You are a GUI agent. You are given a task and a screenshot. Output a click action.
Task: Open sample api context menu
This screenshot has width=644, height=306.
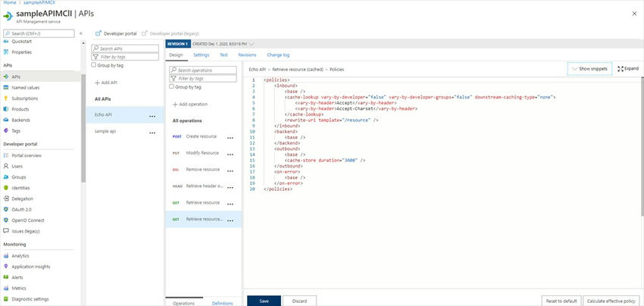pos(152,133)
